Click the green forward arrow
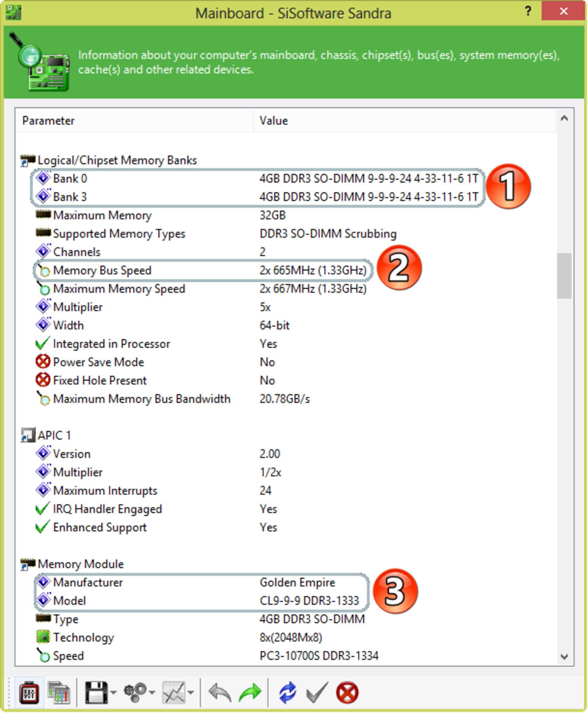The image size is (588, 713). tap(250, 692)
